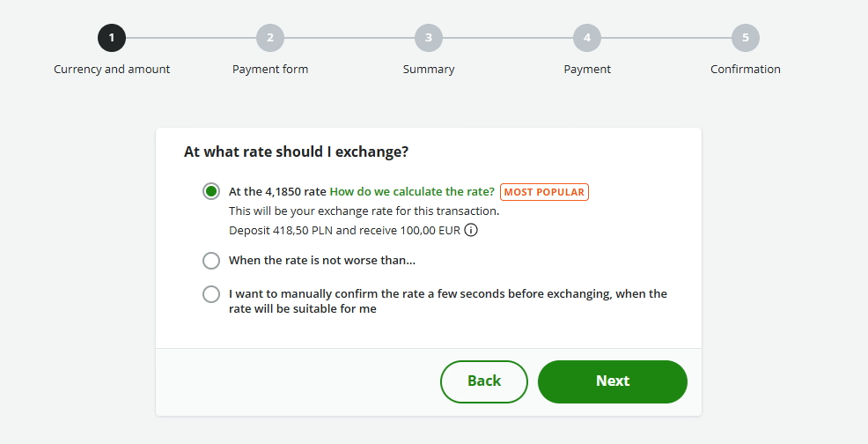Click the step 1 numbered circle
The image size is (868, 444).
pyautogui.click(x=112, y=38)
